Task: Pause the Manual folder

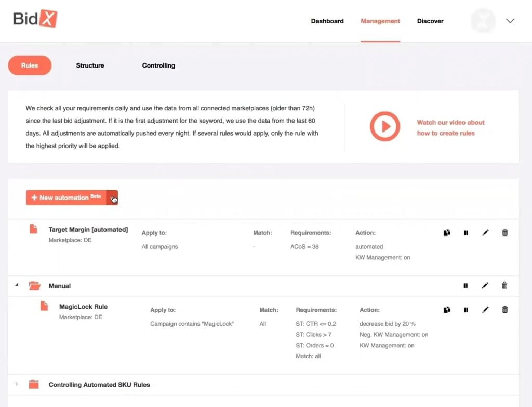Action: tap(465, 286)
